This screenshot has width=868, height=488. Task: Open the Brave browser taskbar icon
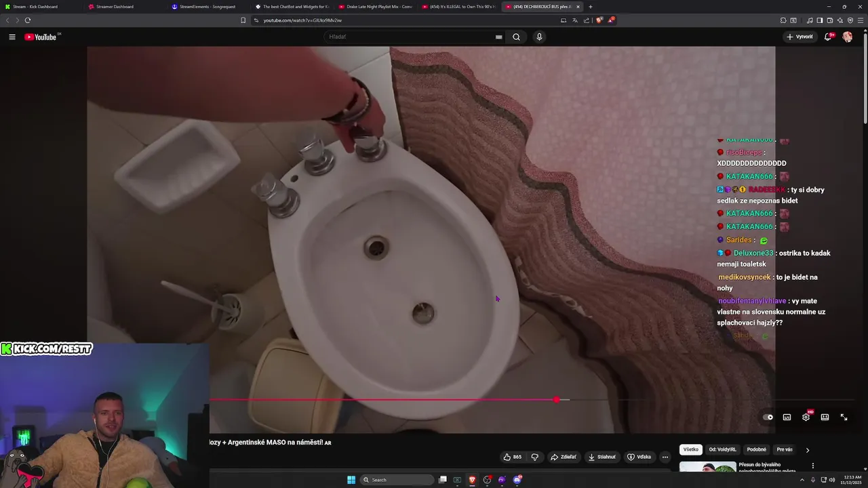pos(472,480)
